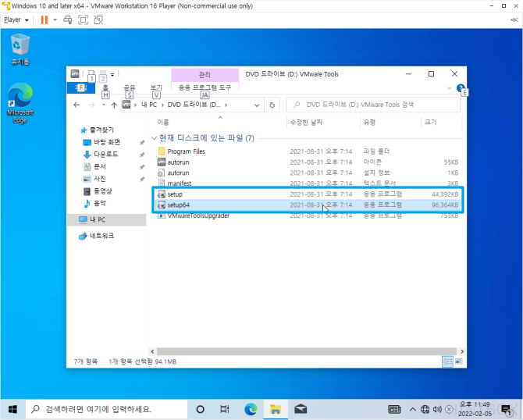523x420 pixels.
Task: Open the 홈 ribbon tab
Action: 105,87
